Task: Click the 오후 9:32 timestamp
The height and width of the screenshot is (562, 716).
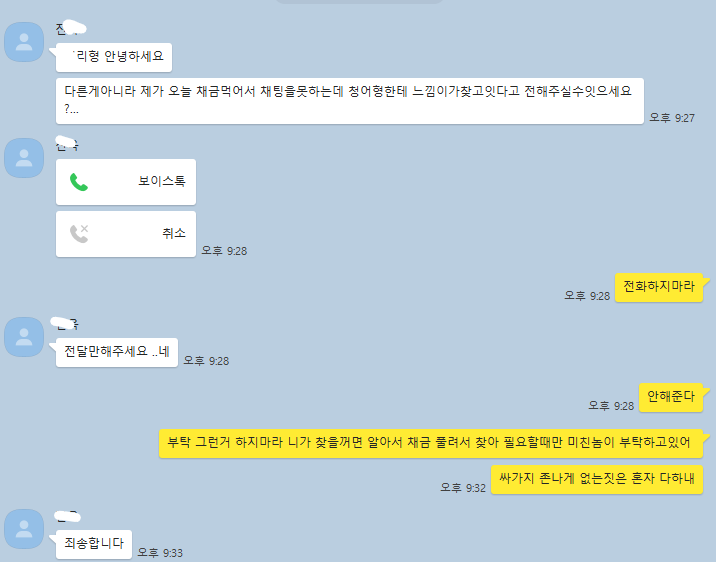Action: (x=463, y=488)
